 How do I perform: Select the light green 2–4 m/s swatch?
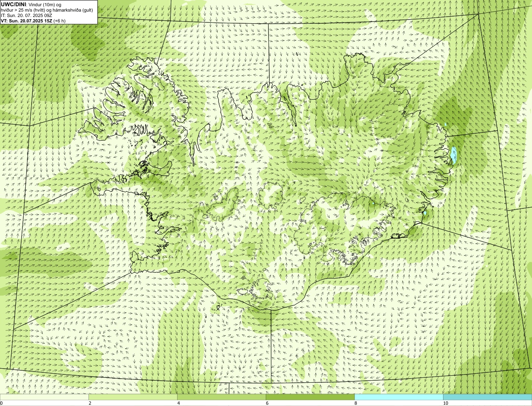[x=133, y=397]
